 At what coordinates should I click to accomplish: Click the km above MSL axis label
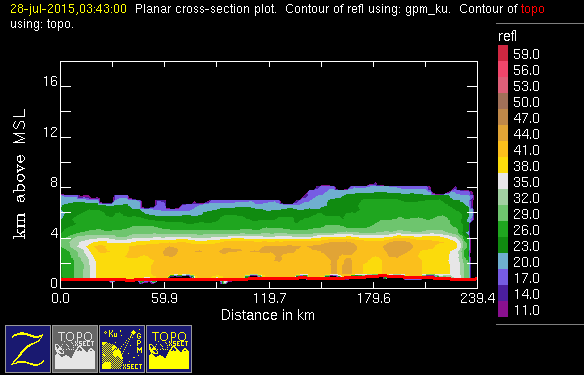(19, 174)
